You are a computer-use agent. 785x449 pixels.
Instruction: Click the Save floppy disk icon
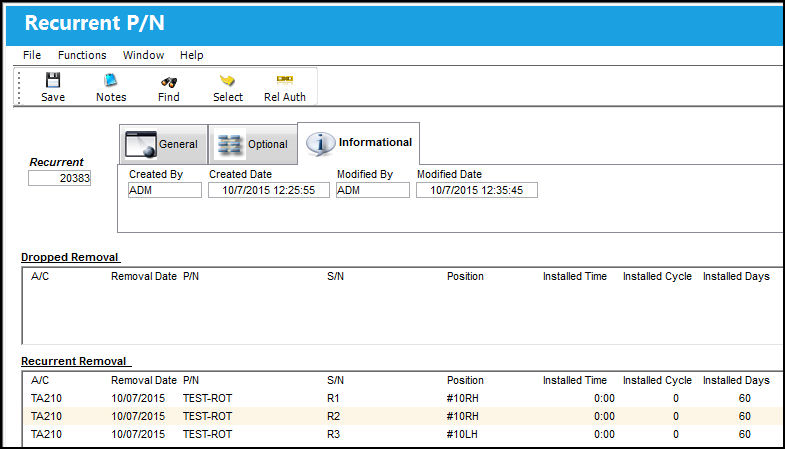(53, 80)
